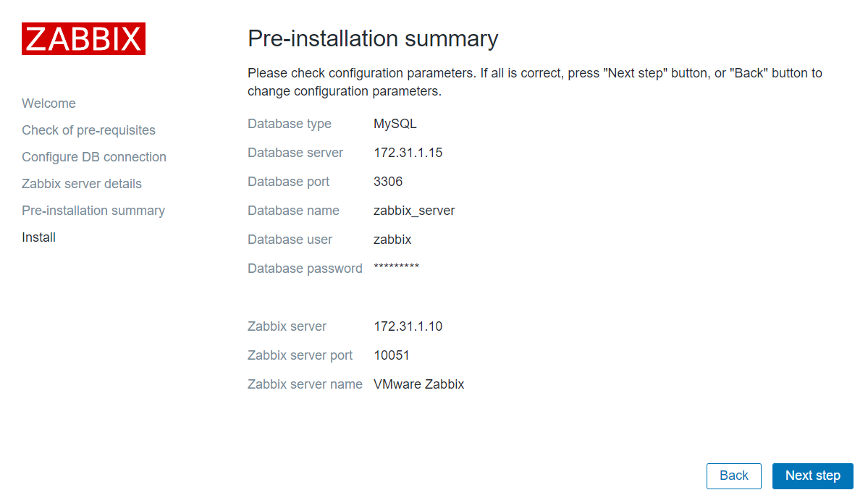Select the database server address 172.31.1.15
The height and width of the screenshot is (503, 868).
pyautogui.click(x=408, y=153)
